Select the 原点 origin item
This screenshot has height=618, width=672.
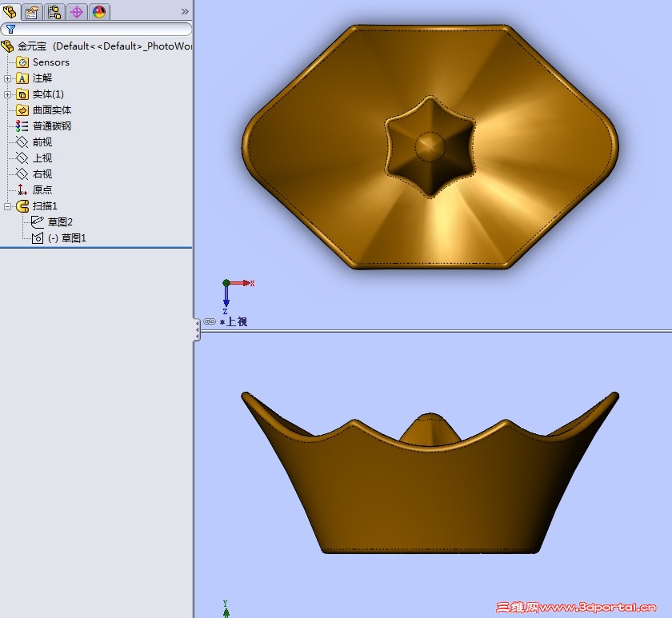click(x=42, y=189)
